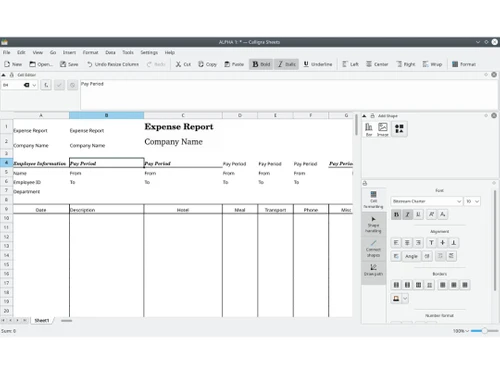
Task: Switch to the Sheet1 tab
Action: pyautogui.click(x=42, y=320)
